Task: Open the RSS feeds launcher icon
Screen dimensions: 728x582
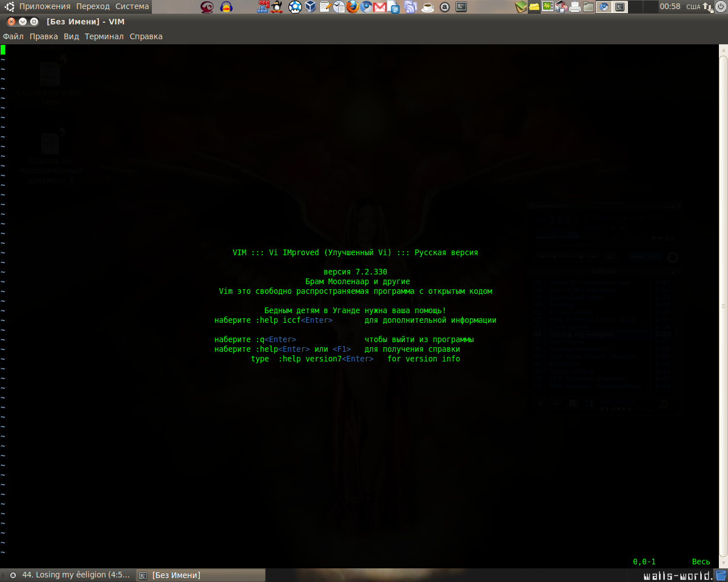Action: 411,7
